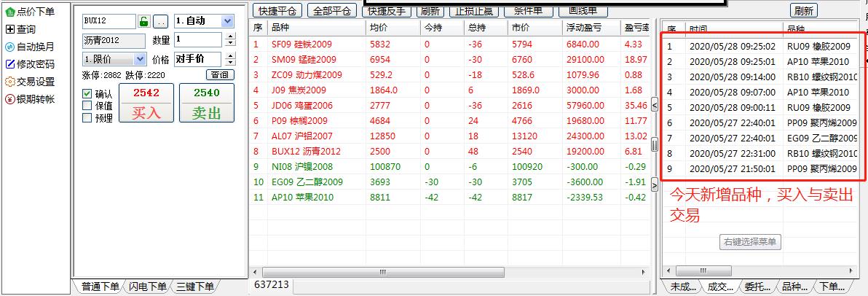
Task: Click the positions table horizontal scrollbar thumb
Action: point(383,272)
